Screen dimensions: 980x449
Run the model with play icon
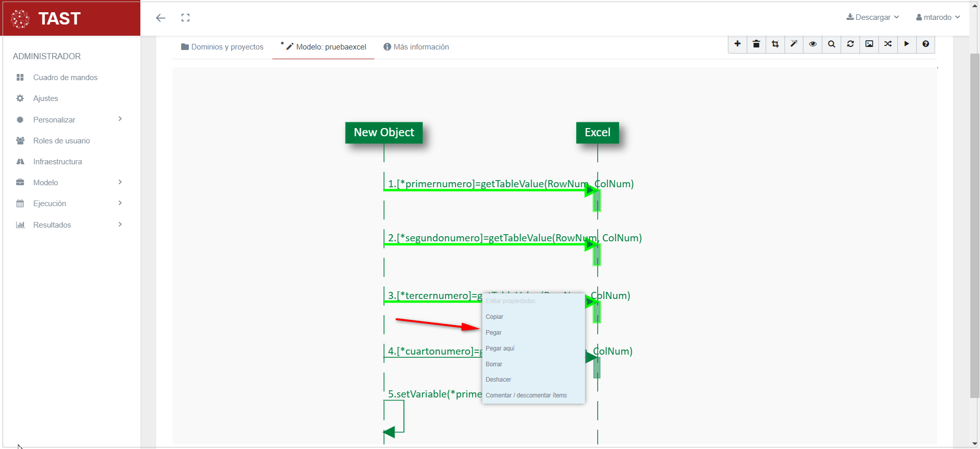coord(907,44)
